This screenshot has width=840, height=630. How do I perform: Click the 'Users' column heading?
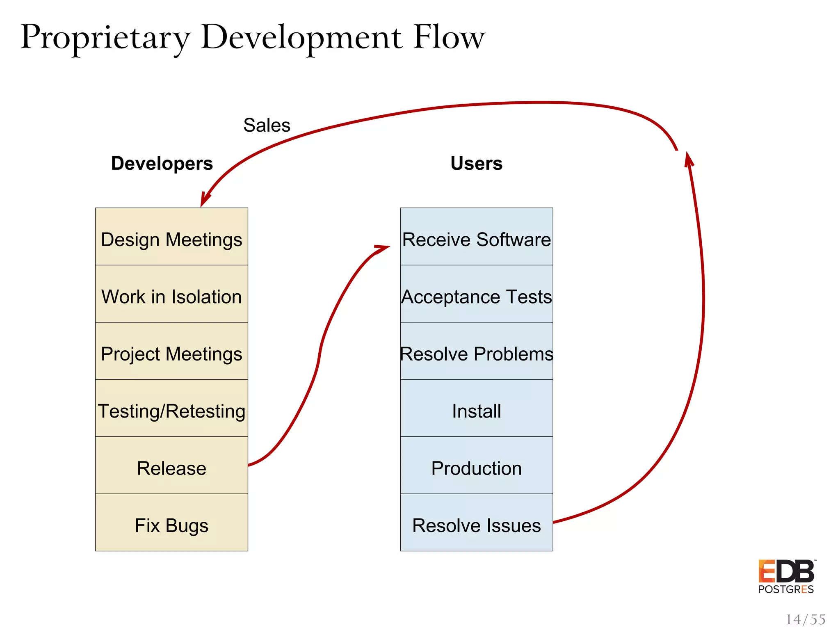pyautogui.click(x=476, y=163)
